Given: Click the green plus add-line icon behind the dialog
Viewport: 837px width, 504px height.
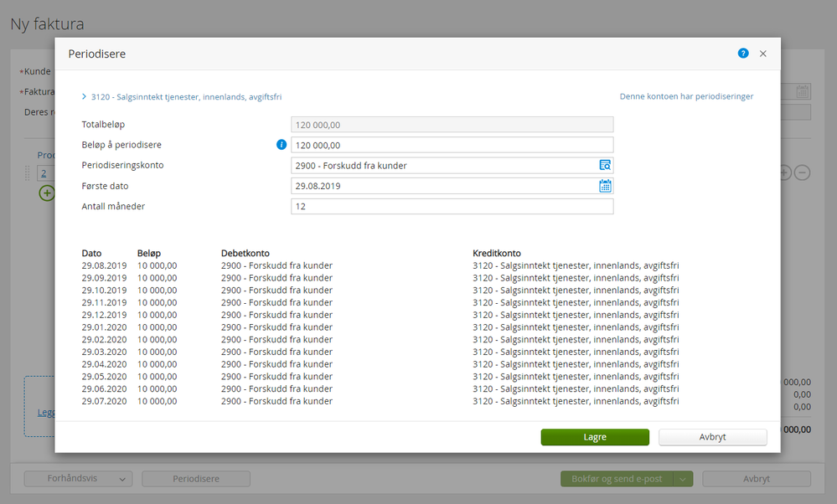Looking at the screenshot, I should [x=47, y=193].
